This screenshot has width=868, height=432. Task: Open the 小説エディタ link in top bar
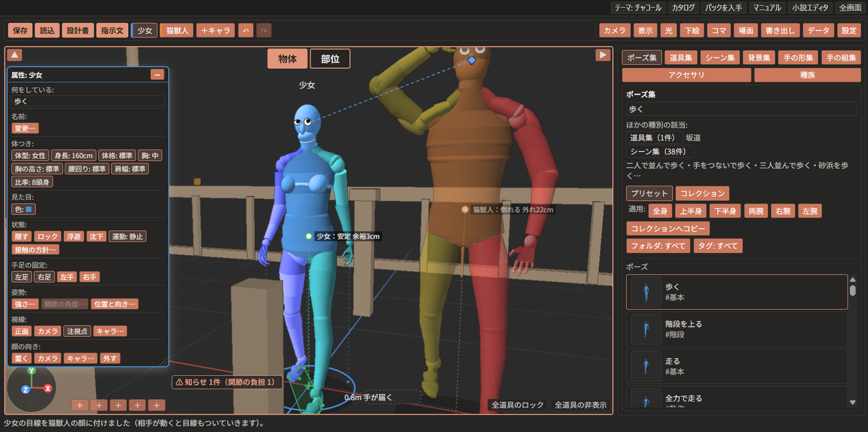[x=809, y=8]
